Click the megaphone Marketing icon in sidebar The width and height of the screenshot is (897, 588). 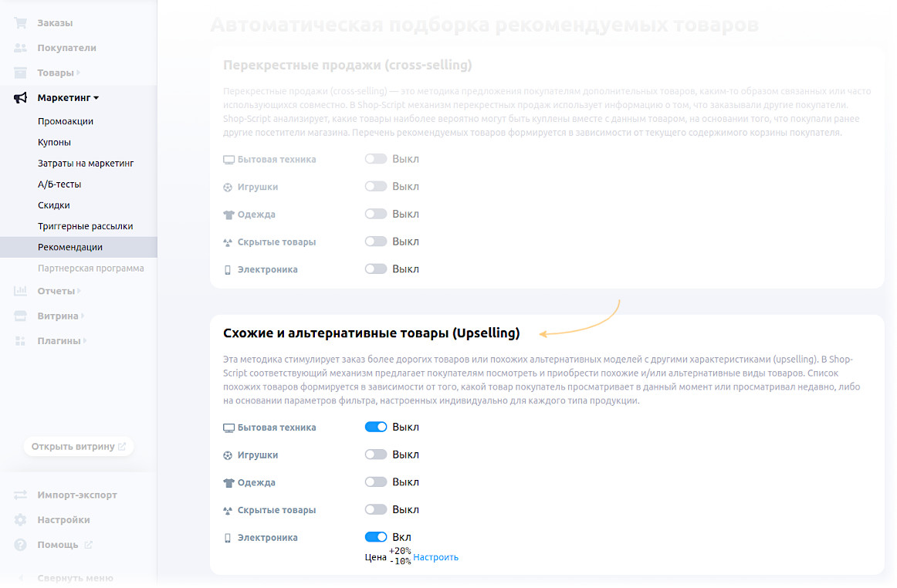21,98
